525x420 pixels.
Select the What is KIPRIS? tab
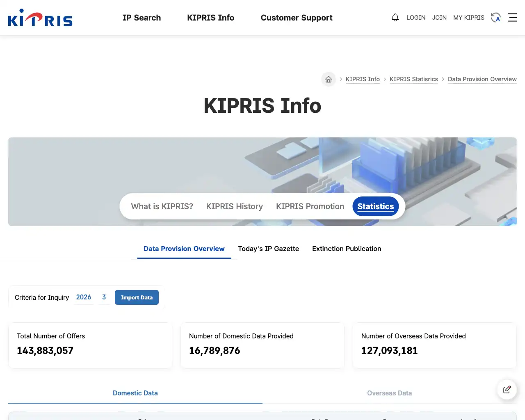coord(162,206)
